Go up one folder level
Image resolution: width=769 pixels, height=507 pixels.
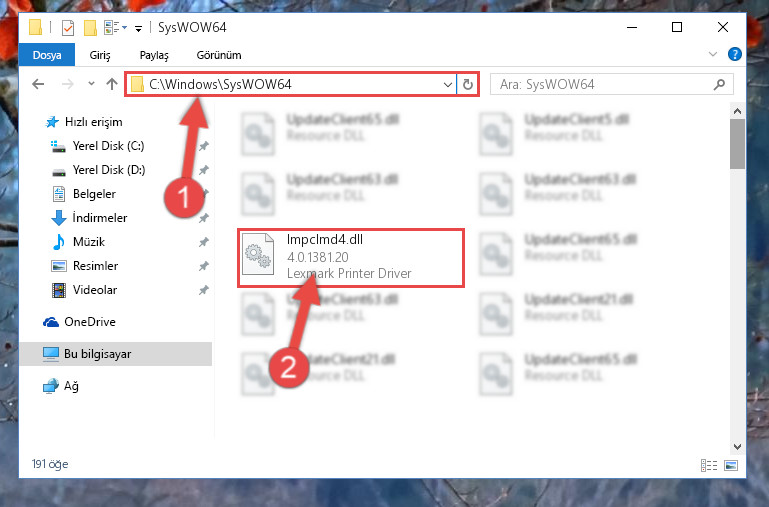click(112, 84)
